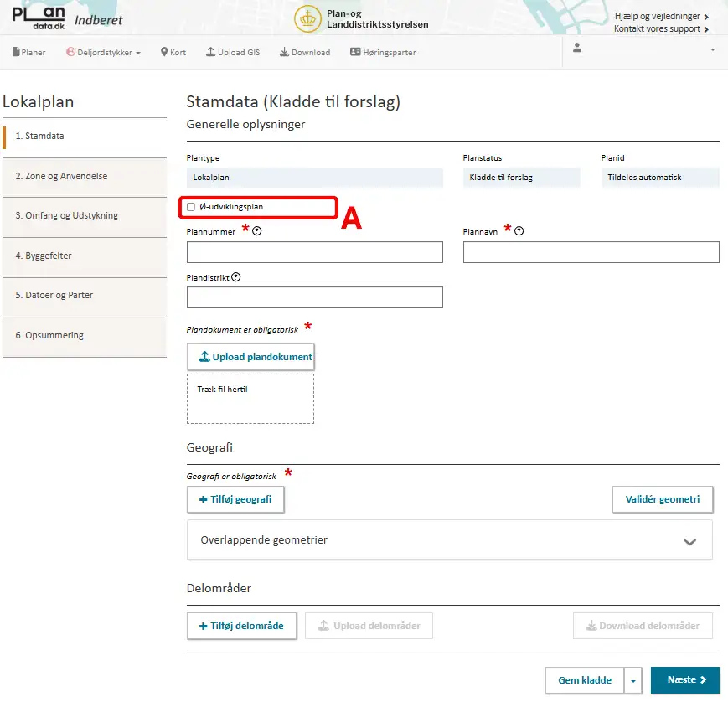Click the Validér geometri button
Screen dimensions: 728x702
[662, 500]
